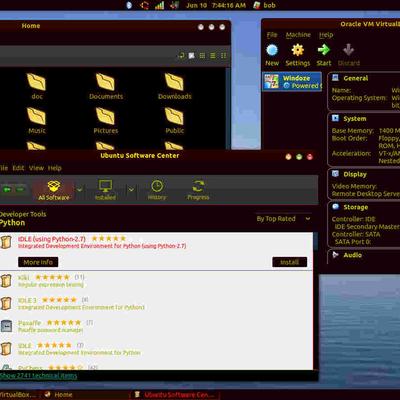This screenshot has height=400, width=400.
Task: Select the Pasaffe password manager entry
Action: (156, 326)
